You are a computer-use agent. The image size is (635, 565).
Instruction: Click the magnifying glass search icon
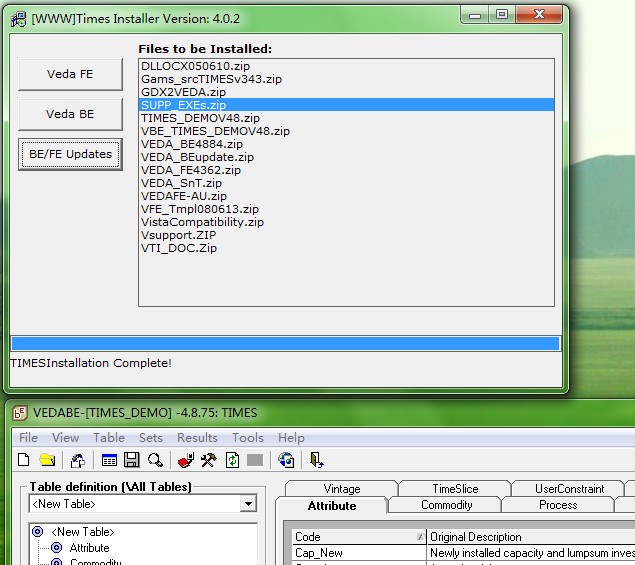click(155, 460)
